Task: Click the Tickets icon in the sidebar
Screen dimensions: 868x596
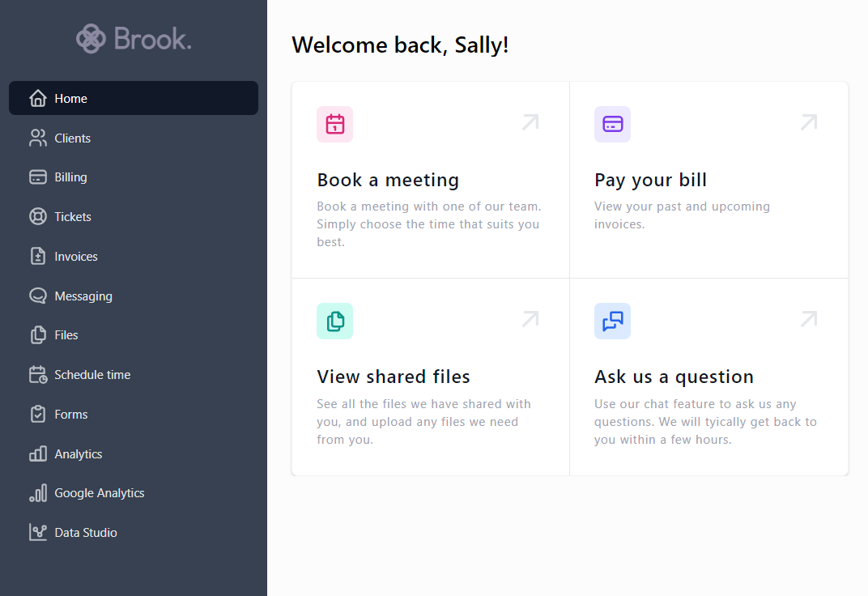Action: click(37, 216)
